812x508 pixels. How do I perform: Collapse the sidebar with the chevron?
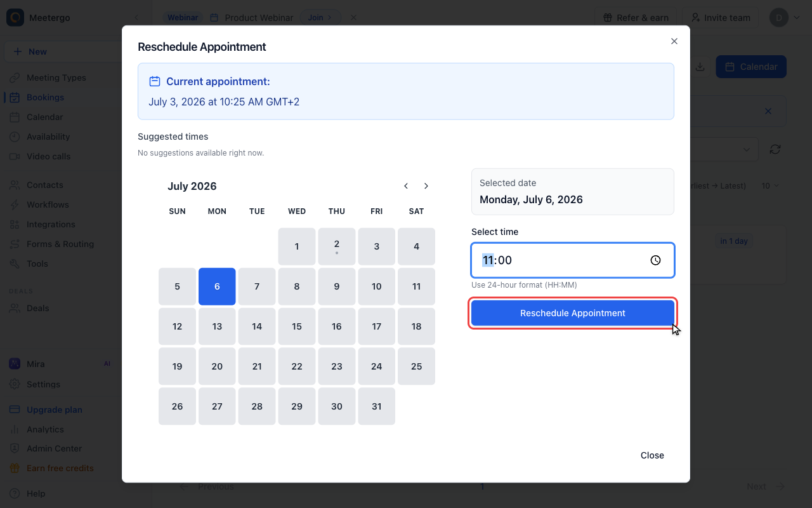[136, 18]
